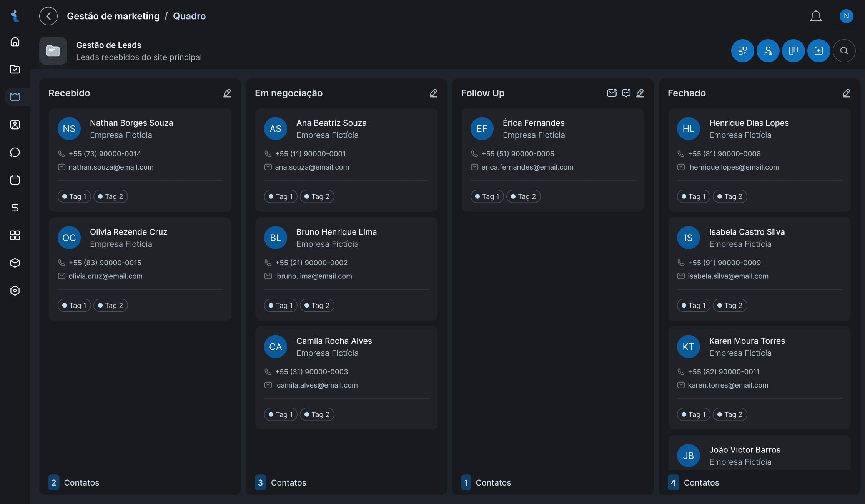This screenshot has width=865, height=504.
Task: Open the notifications bell
Action: pyautogui.click(x=815, y=16)
